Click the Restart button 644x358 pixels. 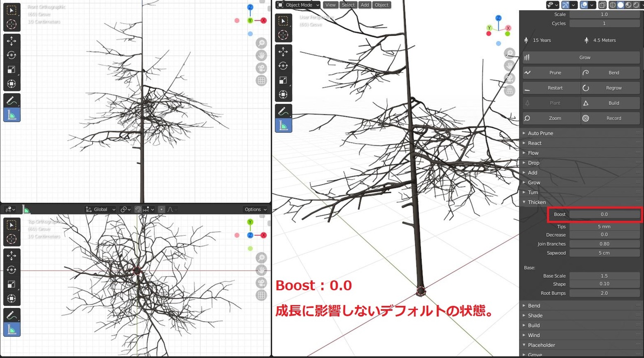tap(551, 88)
